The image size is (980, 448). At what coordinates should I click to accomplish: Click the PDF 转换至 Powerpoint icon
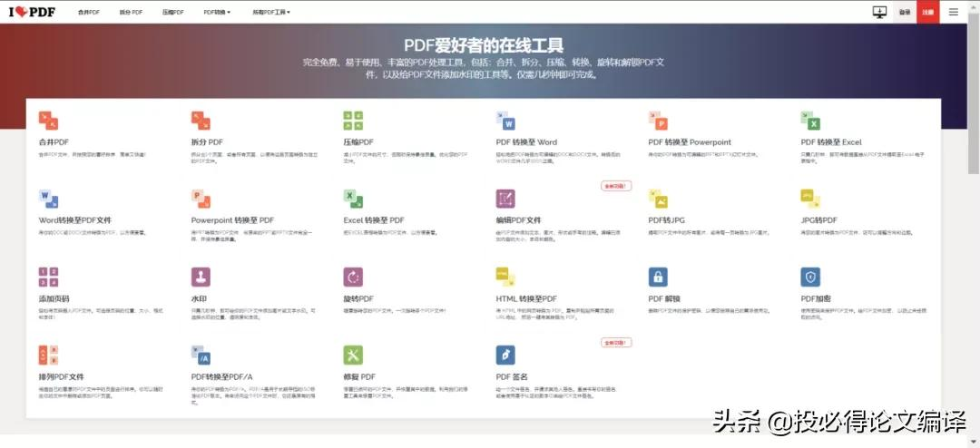tap(658, 121)
